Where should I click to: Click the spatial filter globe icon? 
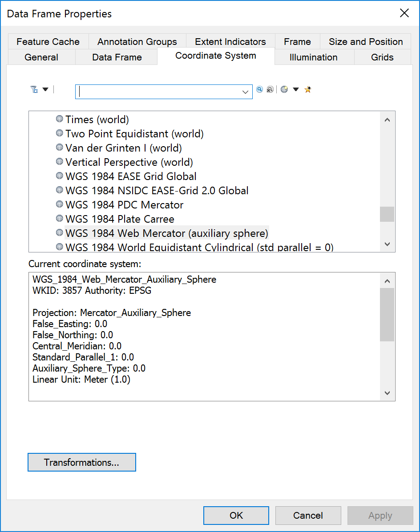(x=284, y=89)
